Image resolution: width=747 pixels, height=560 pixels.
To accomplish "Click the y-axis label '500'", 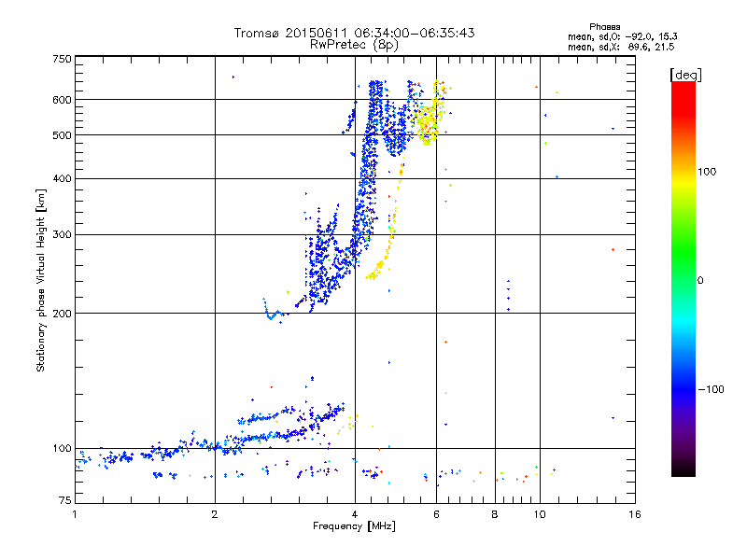I will coord(63,135).
